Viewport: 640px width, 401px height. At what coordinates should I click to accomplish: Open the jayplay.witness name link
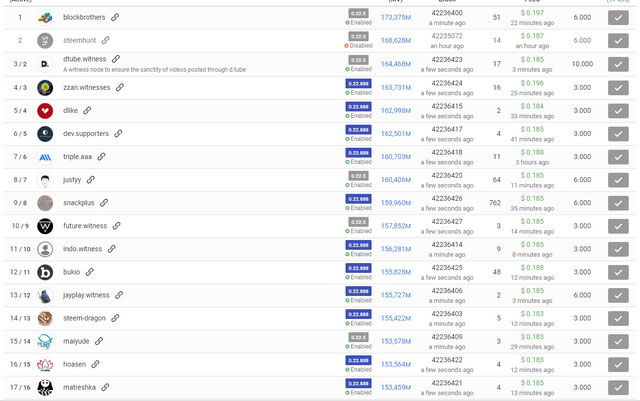point(86,295)
